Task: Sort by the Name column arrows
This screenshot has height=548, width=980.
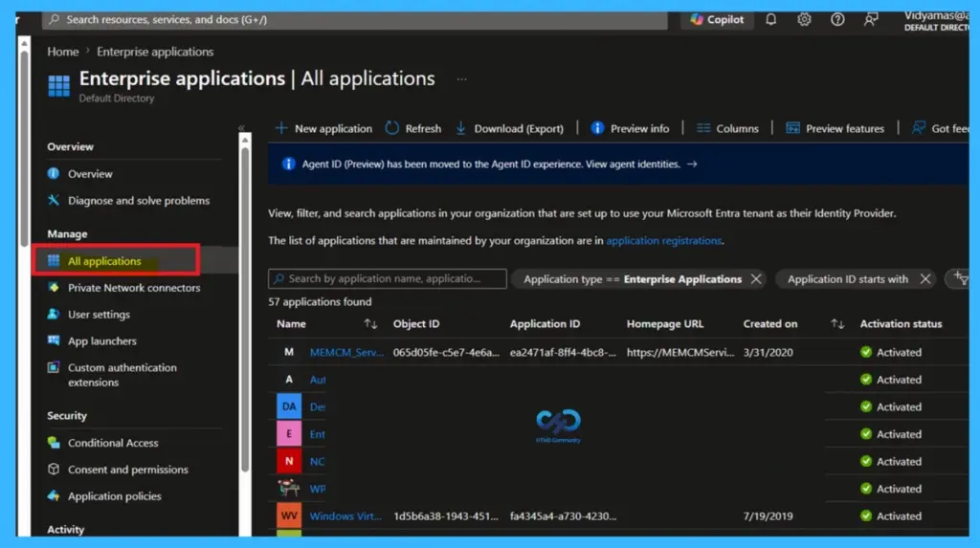Action: tap(370, 323)
